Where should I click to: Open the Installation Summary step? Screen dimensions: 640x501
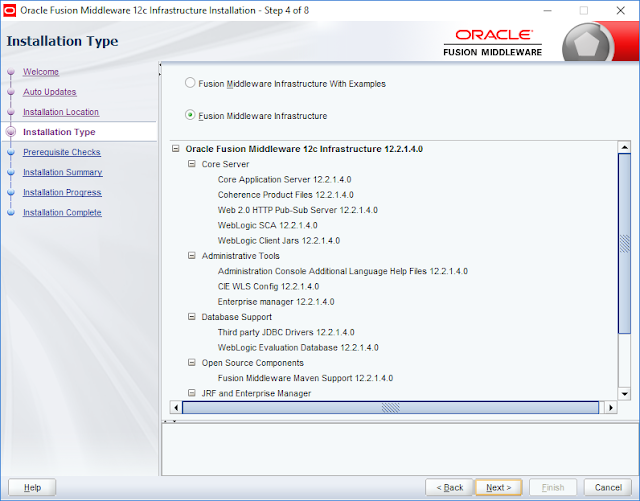62,172
